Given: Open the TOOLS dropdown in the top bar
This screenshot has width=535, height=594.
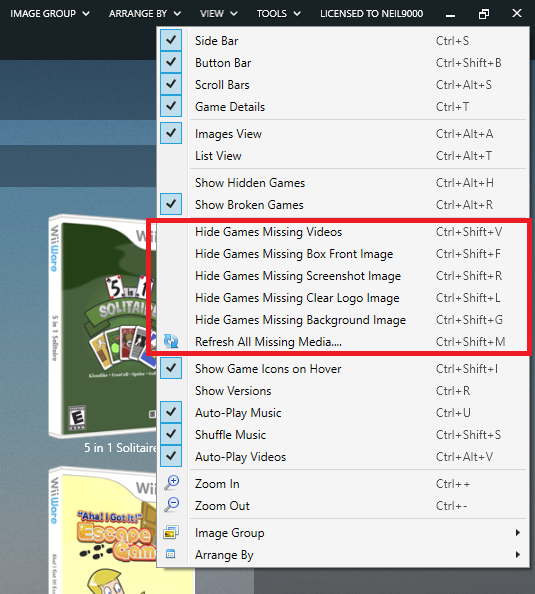Looking at the screenshot, I should [278, 14].
